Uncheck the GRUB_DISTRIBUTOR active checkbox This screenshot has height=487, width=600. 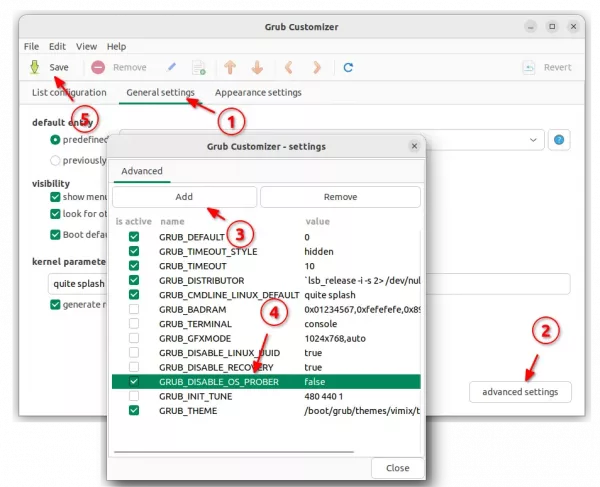click(134, 280)
